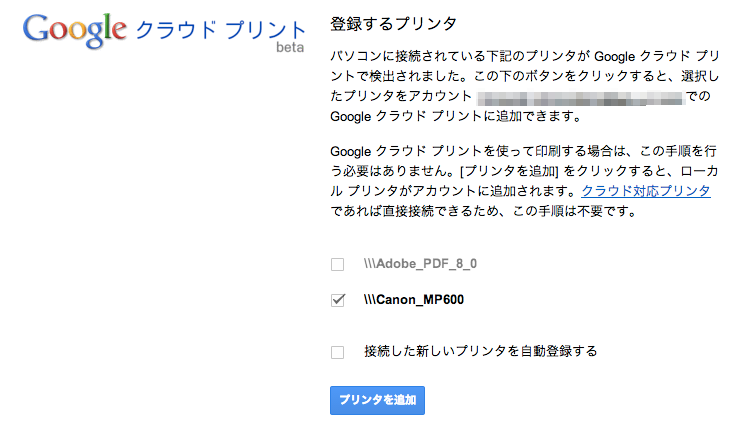The width and height of the screenshot is (745, 430).
Task: Enable the 接続した新しいプリンタを自動登録する checkbox
Action: (337, 352)
